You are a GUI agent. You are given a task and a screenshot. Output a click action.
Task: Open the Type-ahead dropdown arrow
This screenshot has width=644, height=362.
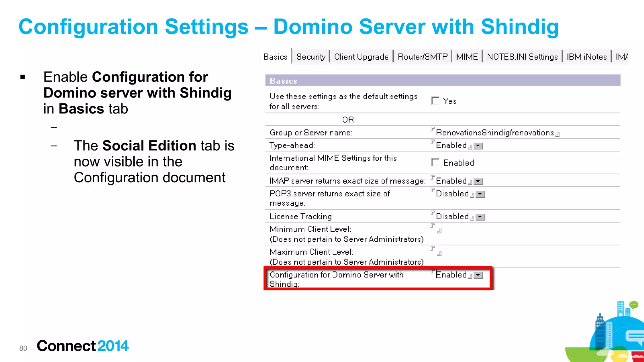pos(478,146)
